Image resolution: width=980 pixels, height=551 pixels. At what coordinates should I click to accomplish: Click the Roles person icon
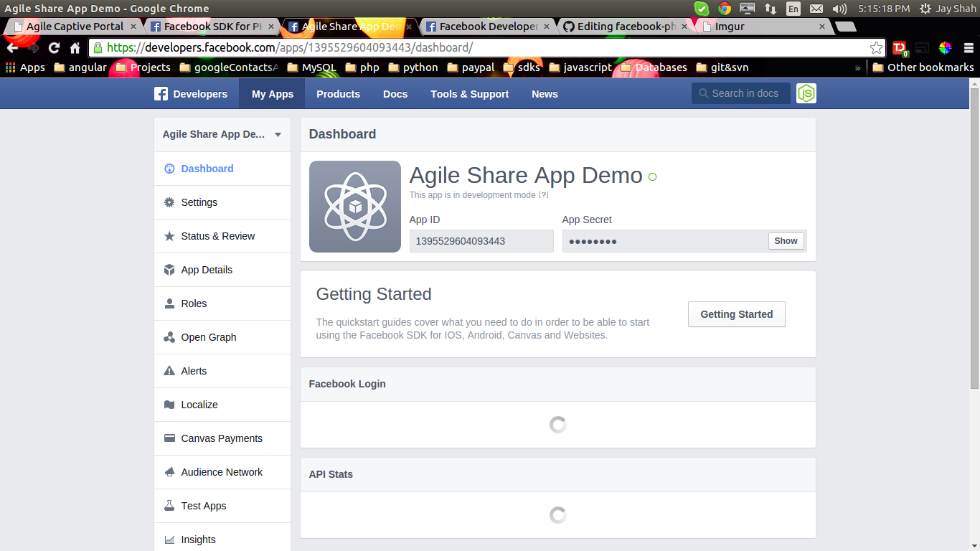point(169,303)
